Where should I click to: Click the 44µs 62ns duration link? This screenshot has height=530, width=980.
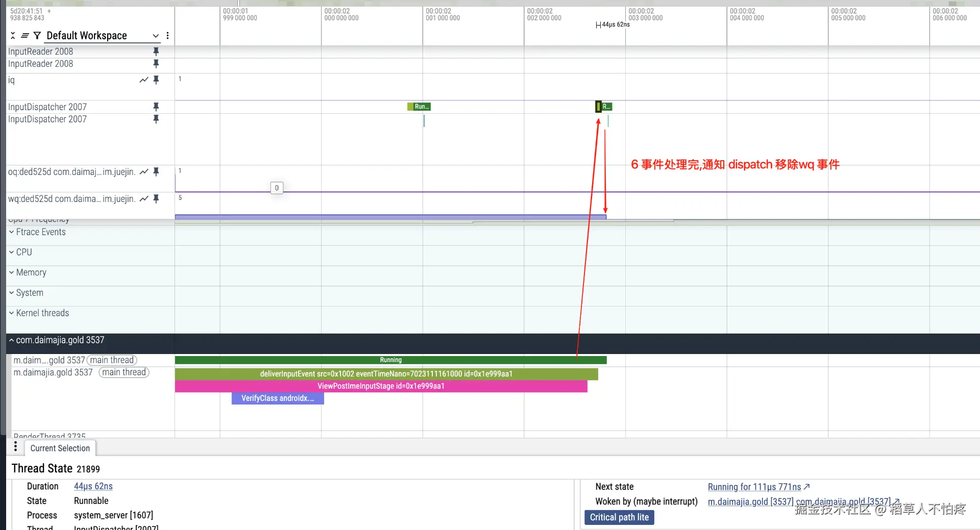[93, 487]
